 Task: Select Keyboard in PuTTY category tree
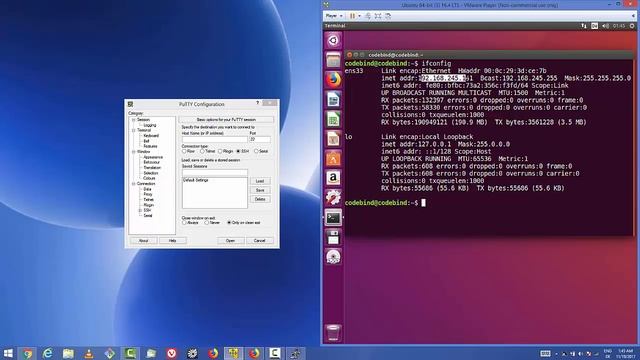(x=151, y=136)
